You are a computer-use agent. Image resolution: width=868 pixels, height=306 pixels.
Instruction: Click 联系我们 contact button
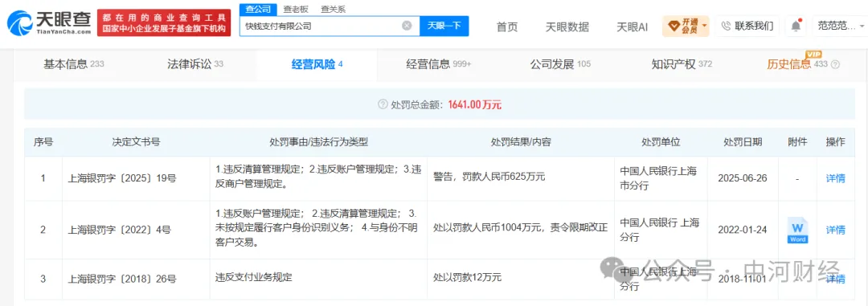click(747, 26)
